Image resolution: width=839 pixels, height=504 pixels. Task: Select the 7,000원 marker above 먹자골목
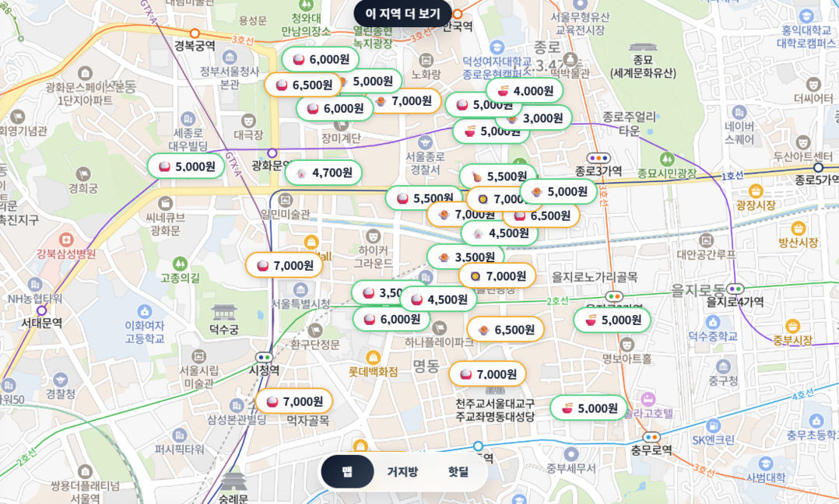pyautogui.click(x=293, y=401)
